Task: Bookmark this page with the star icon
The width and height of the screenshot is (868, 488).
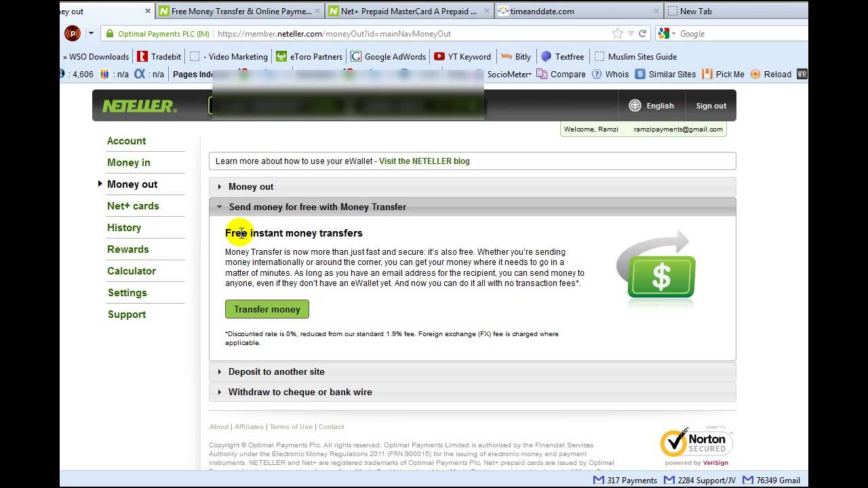Action: point(617,33)
